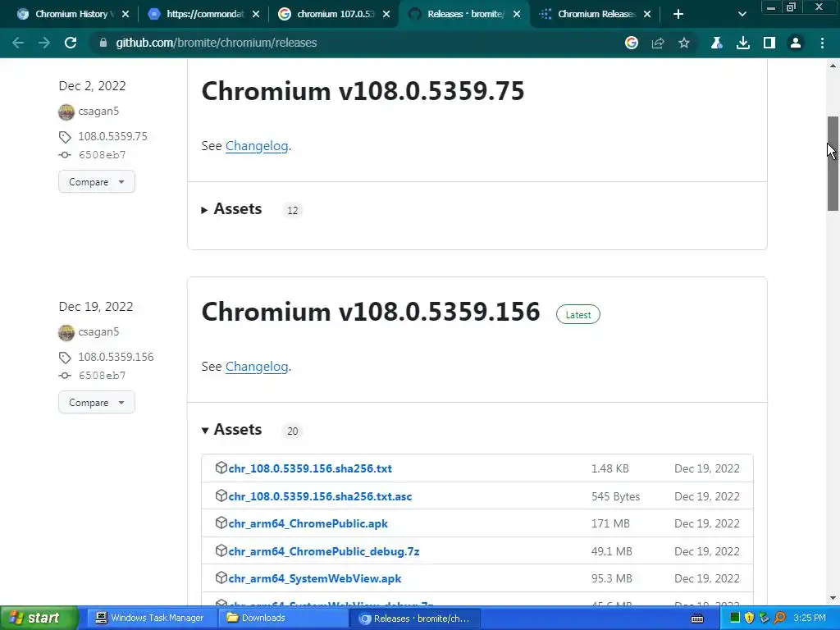Download chr_108.0.5359.156.sha256.txt
The image size is (840, 630).
click(310, 468)
